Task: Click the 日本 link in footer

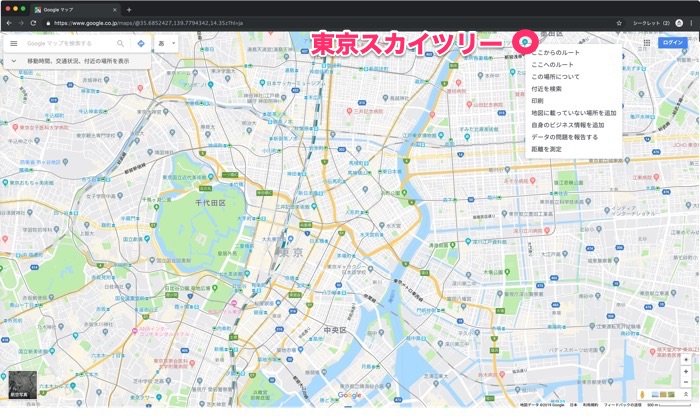Action: click(573, 405)
